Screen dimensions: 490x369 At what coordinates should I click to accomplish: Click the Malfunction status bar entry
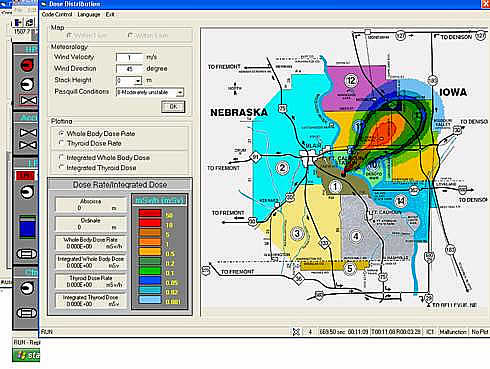tap(453, 332)
